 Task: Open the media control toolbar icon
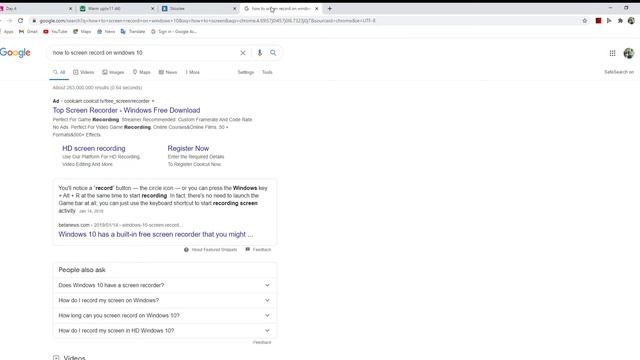(x=609, y=20)
